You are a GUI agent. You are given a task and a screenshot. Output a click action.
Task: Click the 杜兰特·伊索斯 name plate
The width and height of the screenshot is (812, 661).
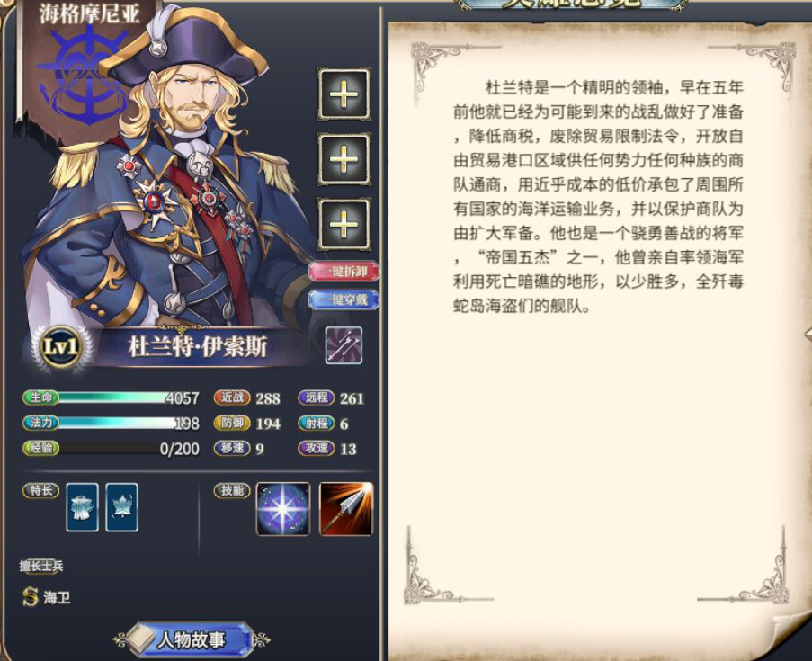pyautogui.click(x=198, y=346)
